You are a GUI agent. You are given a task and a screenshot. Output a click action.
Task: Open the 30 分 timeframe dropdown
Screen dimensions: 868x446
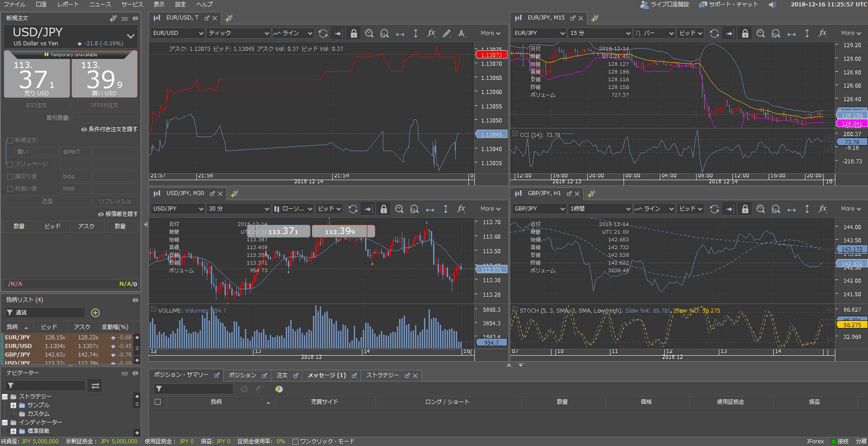point(239,209)
